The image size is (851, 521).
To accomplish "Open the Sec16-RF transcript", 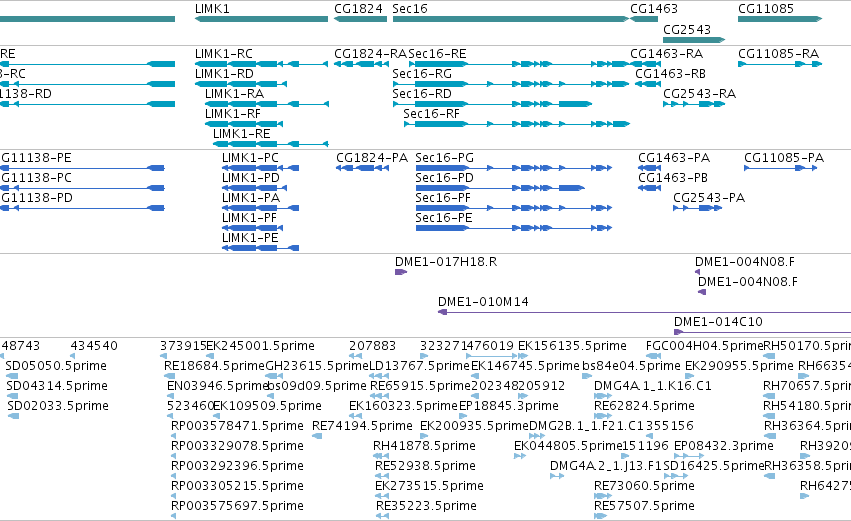I will pyautogui.click(x=517, y=124).
